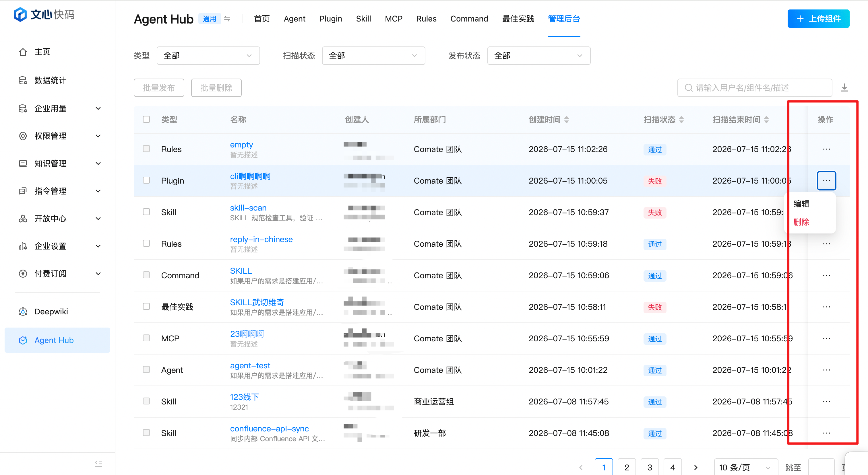Switch to the 最佳实践 tab

pos(518,19)
